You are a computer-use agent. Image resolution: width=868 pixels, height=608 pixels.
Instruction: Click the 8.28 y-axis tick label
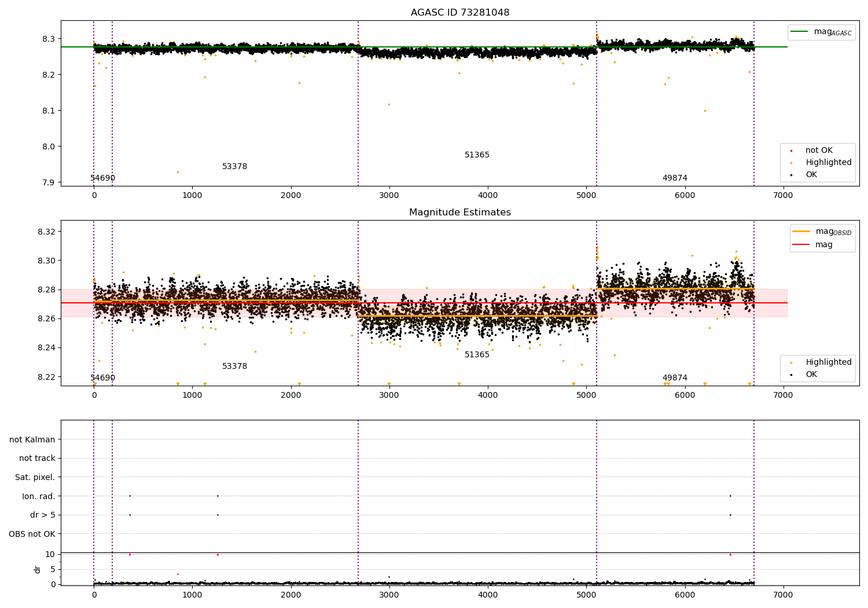pos(46,290)
